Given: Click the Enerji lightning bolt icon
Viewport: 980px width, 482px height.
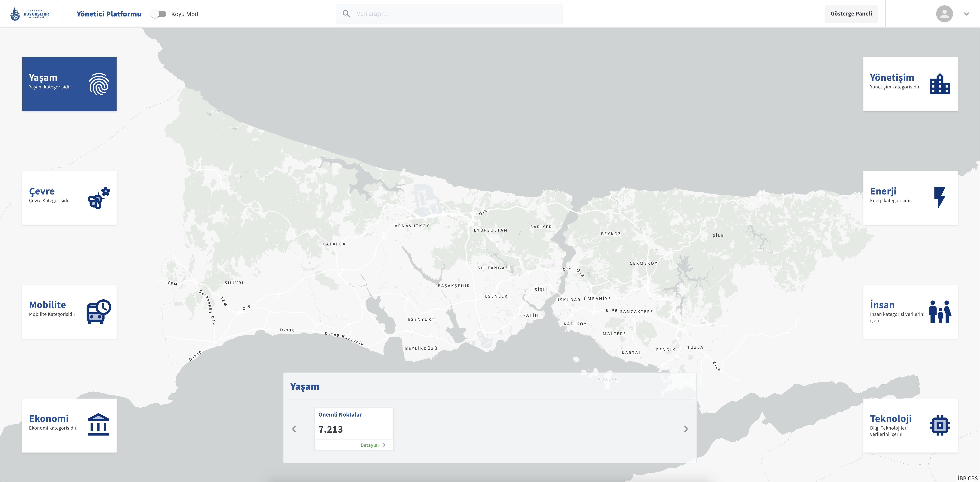Looking at the screenshot, I should 940,197.
